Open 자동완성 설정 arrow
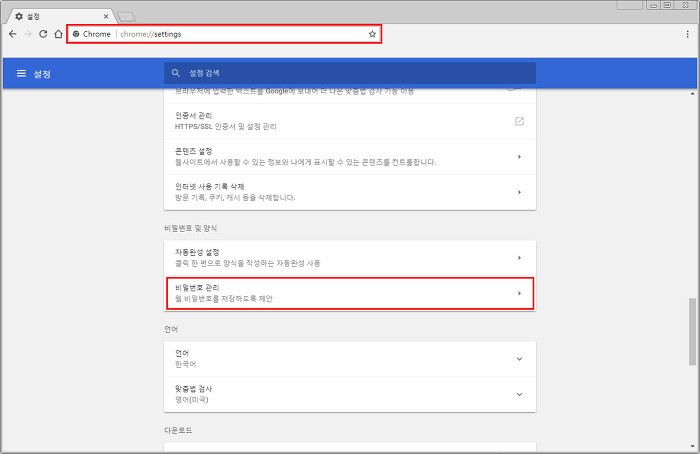Viewport: 700px width, 454px height. (x=519, y=258)
